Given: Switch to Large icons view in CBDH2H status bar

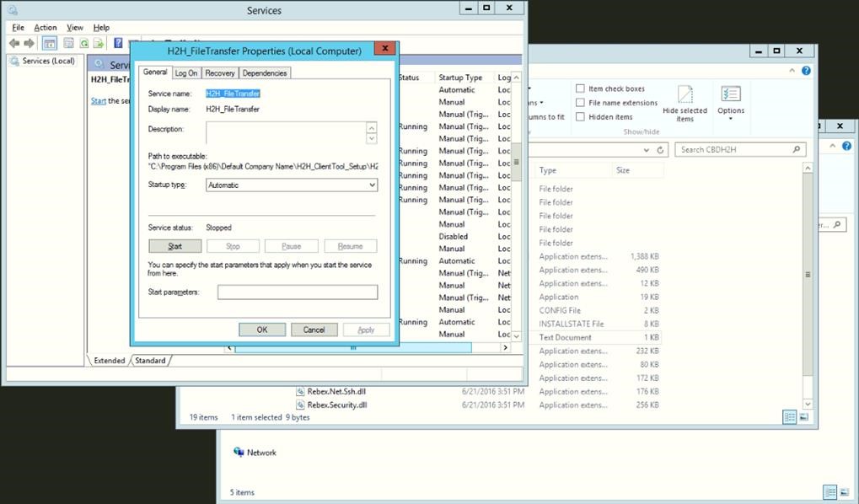Looking at the screenshot, I should (x=803, y=417).
